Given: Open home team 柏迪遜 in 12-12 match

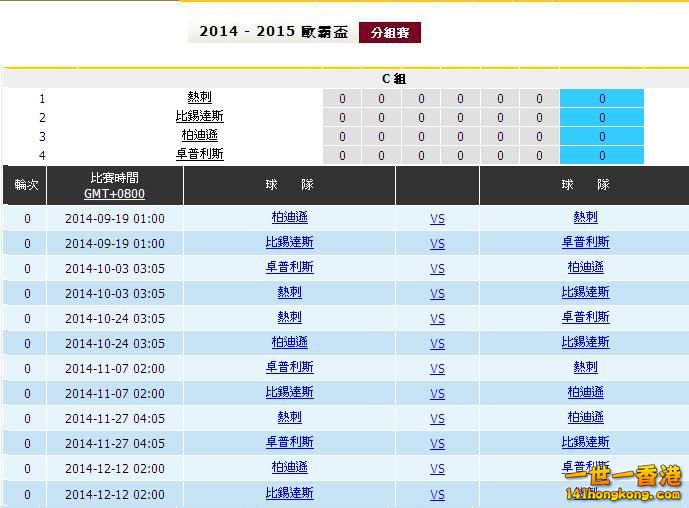Looking at the screenshot, I should (x=290, y=468).
